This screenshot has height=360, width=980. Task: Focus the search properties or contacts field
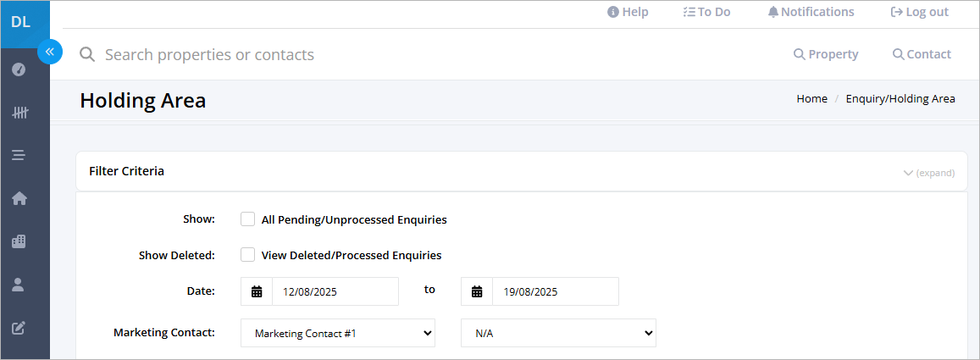coord(209,54)
